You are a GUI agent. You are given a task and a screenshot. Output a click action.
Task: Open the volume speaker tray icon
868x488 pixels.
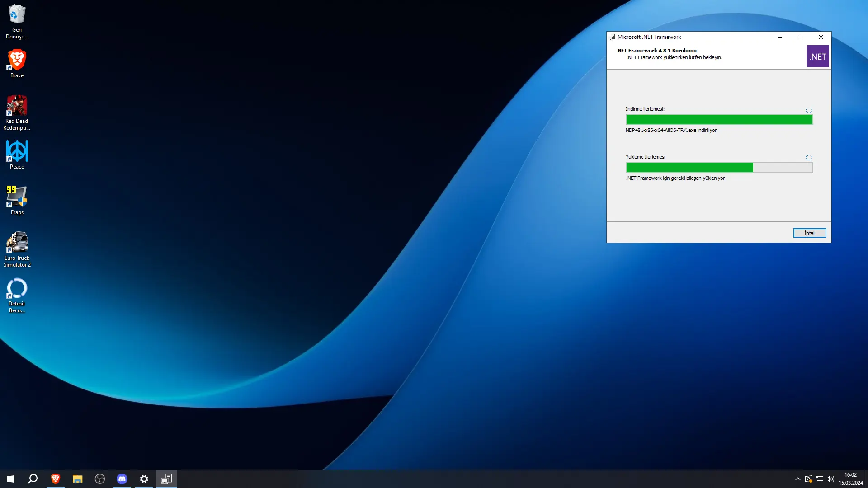pos(830,479)
